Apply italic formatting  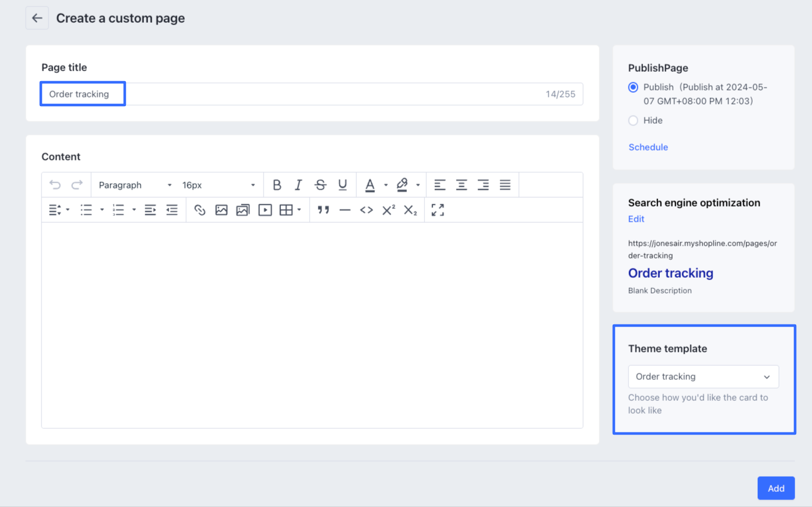coord(298,185)
